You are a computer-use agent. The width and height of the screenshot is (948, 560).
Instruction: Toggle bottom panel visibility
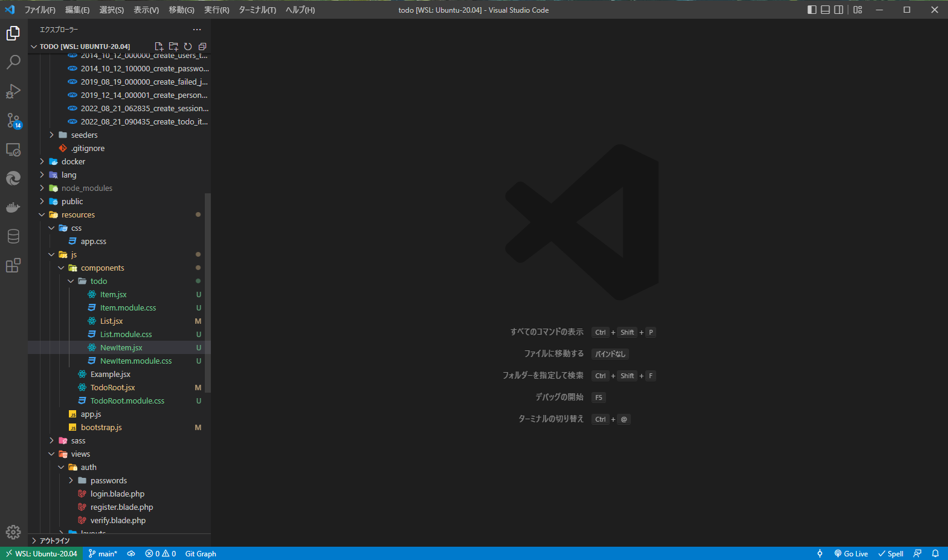(x=825, y=10)
